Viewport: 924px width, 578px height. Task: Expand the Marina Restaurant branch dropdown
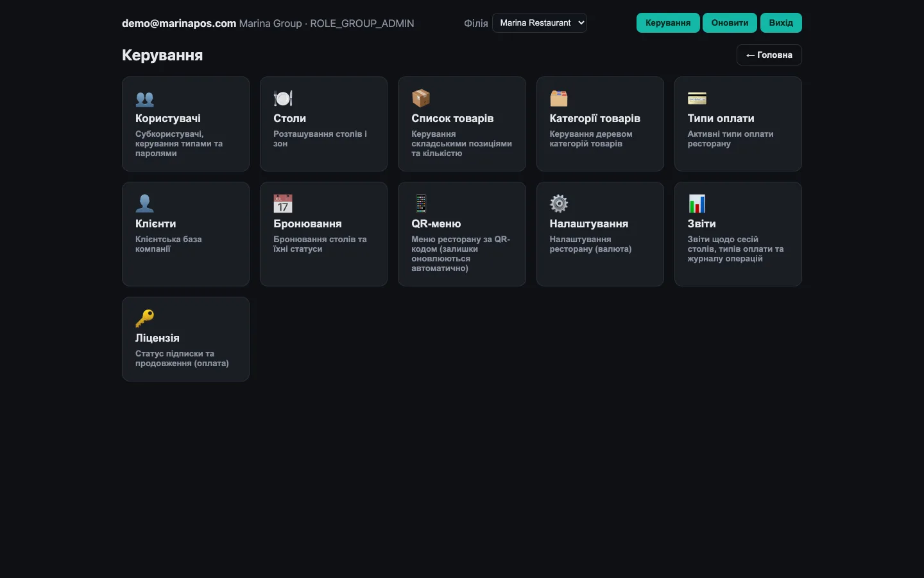[540, 23]
